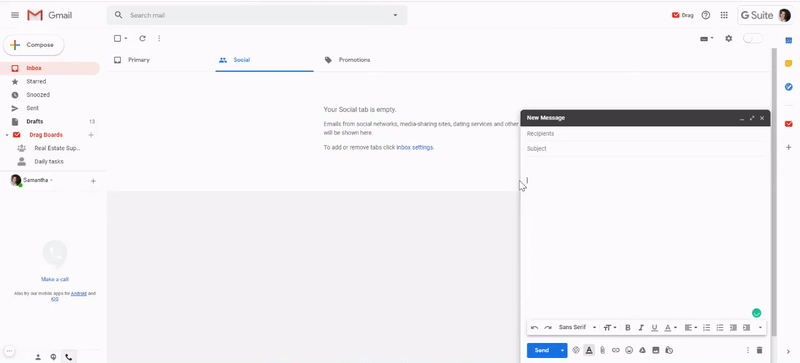This screenshot has width=800, height=363.
Task: Tick the select all checkbox
Action: [x=117, y=38]
